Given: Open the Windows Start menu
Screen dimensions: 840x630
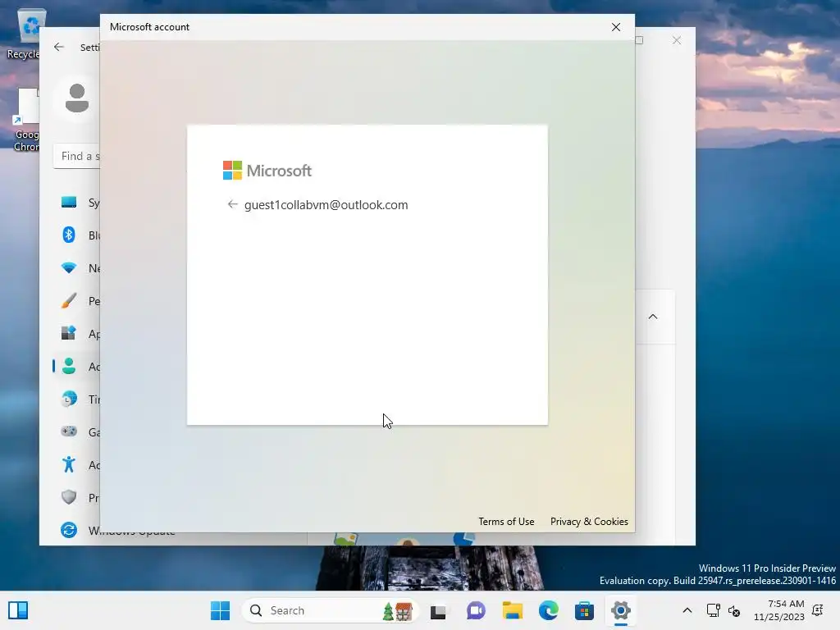Looking at the screenshot, I should pyautogui.click(x=220, y=610).
